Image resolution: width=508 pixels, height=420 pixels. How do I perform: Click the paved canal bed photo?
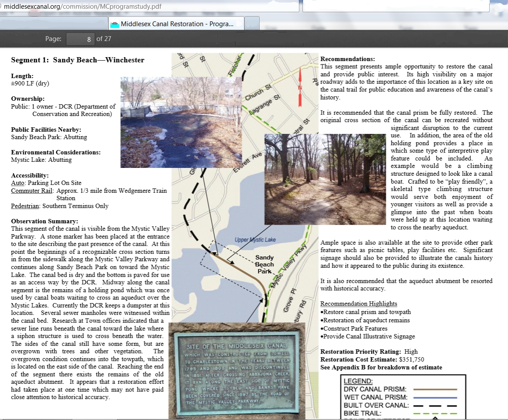click(x=181, y=122)
